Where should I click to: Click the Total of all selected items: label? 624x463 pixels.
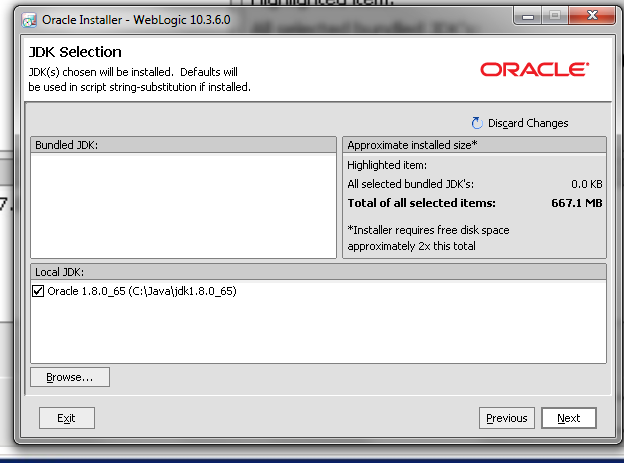point(421,203)
